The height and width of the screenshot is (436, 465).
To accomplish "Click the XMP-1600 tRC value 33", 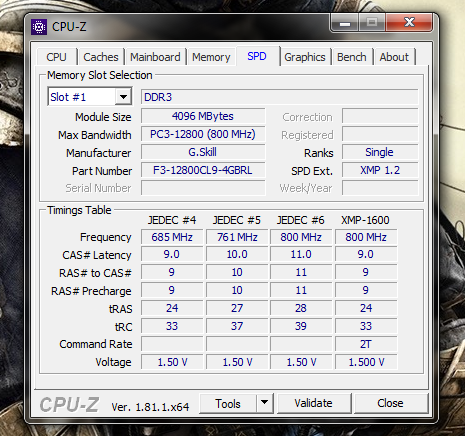I will (366, 326).
